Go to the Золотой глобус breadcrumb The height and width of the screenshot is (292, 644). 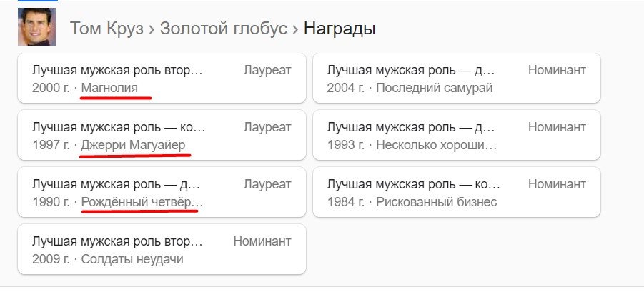coord(224,29)
